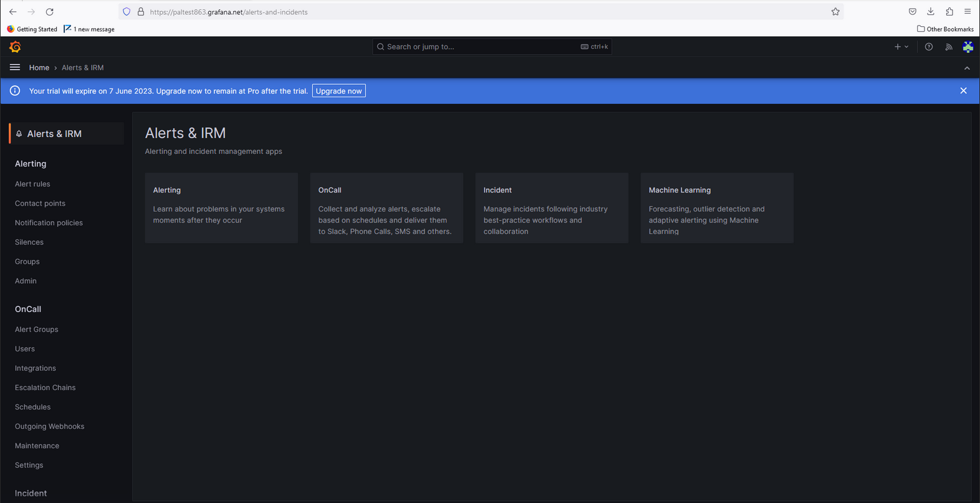Open Groups under Alerting
980x503 pixels.
pos(27,261)
